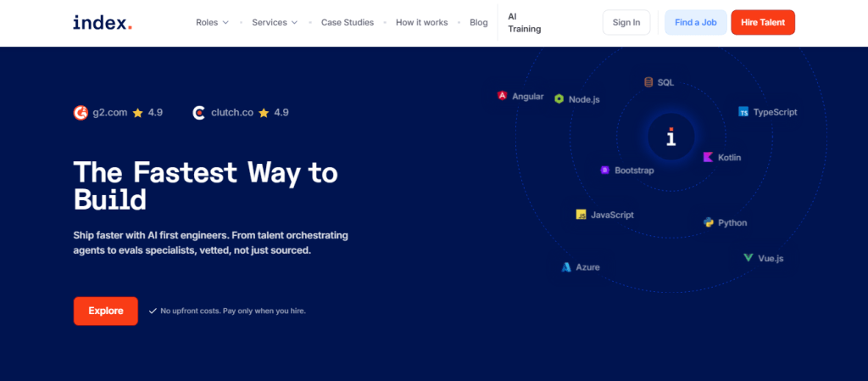Open the AI Training nav item
This screenshot has width=868, height=381.
point(524,23)
